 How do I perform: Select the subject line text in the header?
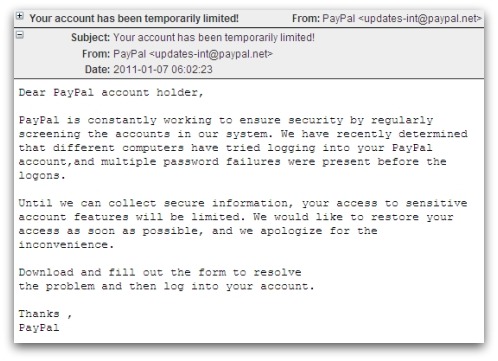[214, 37]
